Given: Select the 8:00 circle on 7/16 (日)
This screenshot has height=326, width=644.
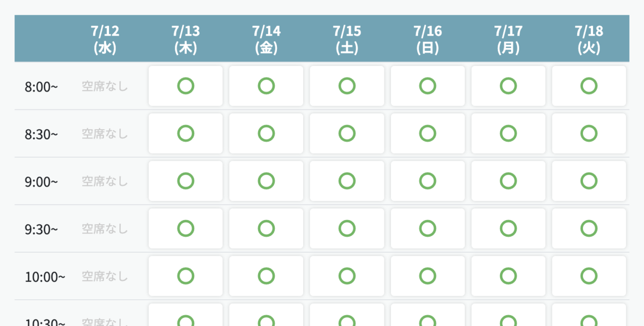Looking at the screenshot, I should tap(428, 86).
